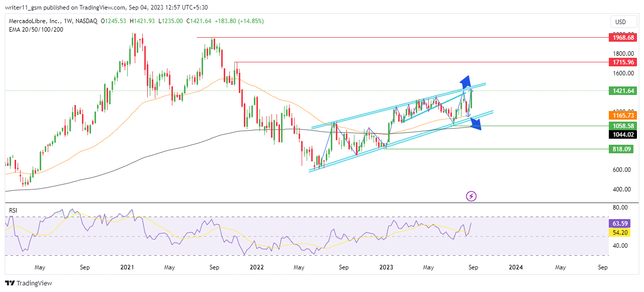Click the RSI 40.00 axis tick
Image resolution: width=644 pixels, height=292 pixels.
(x=621, y=246)
